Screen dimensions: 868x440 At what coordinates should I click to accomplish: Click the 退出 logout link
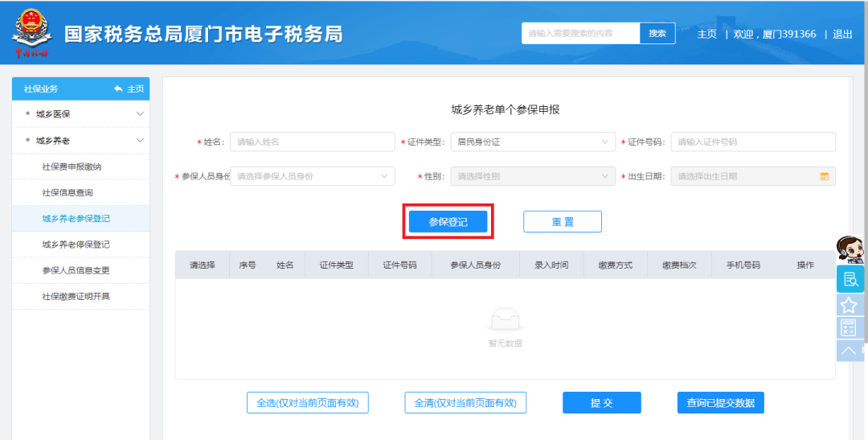click(842, 34)
